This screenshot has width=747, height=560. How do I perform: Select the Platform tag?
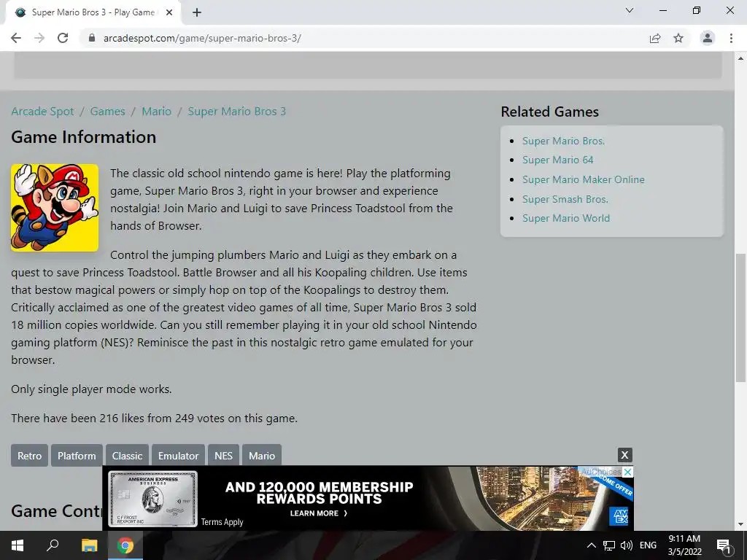[x=77, y=456]
